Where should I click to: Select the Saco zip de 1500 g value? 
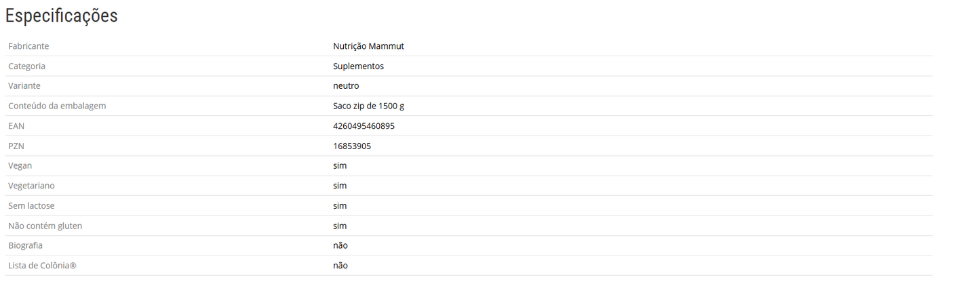click(x=368, y=106)
